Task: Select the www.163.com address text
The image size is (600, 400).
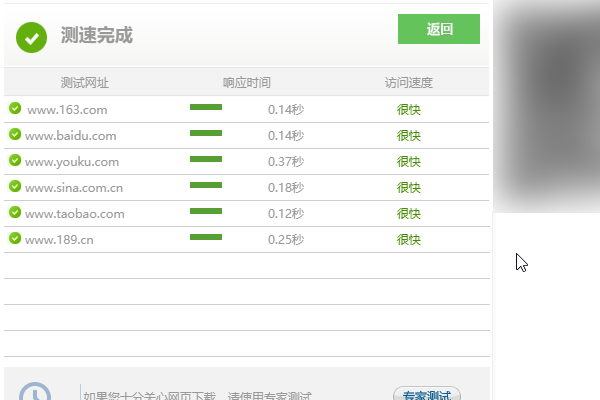Action: tap(67, 110)
